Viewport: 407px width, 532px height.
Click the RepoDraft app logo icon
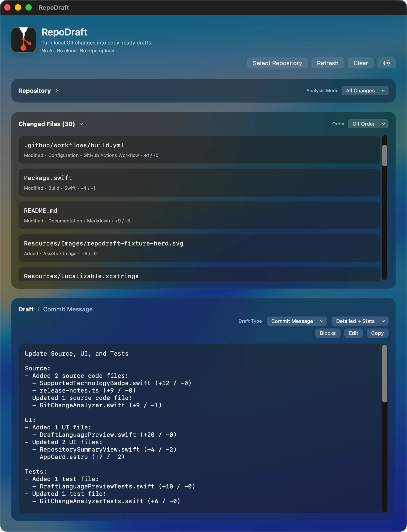(24, 39)
